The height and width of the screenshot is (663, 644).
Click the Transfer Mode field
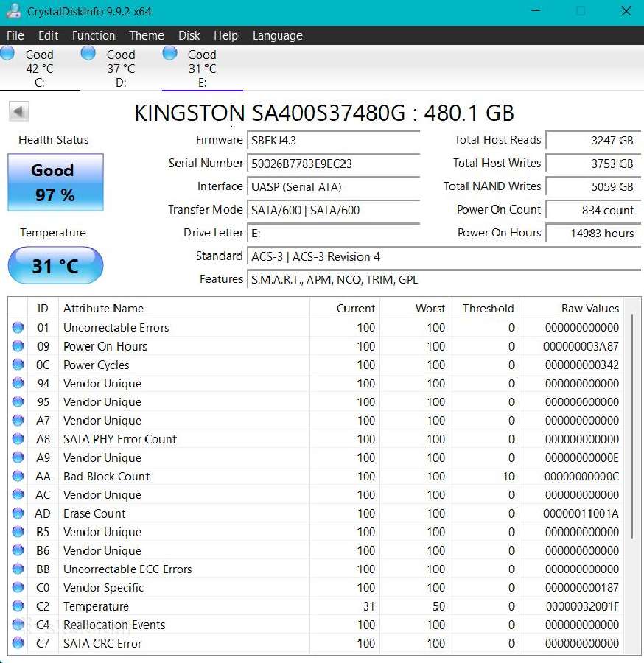pyautogui.click(x=334, y=210)
